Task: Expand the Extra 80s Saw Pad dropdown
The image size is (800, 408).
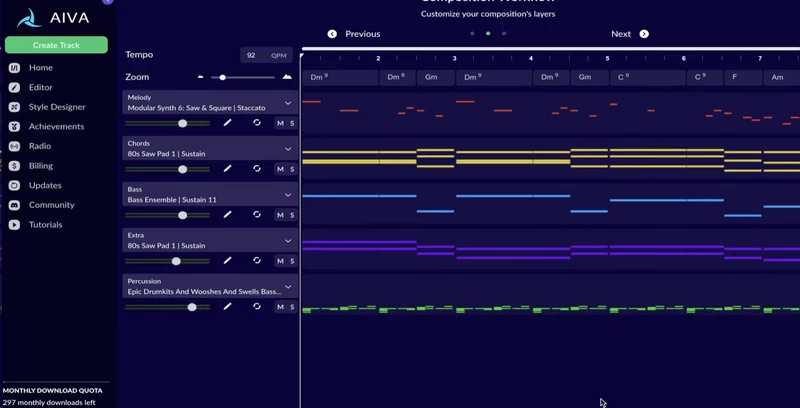Action: (x=288, y=241)
